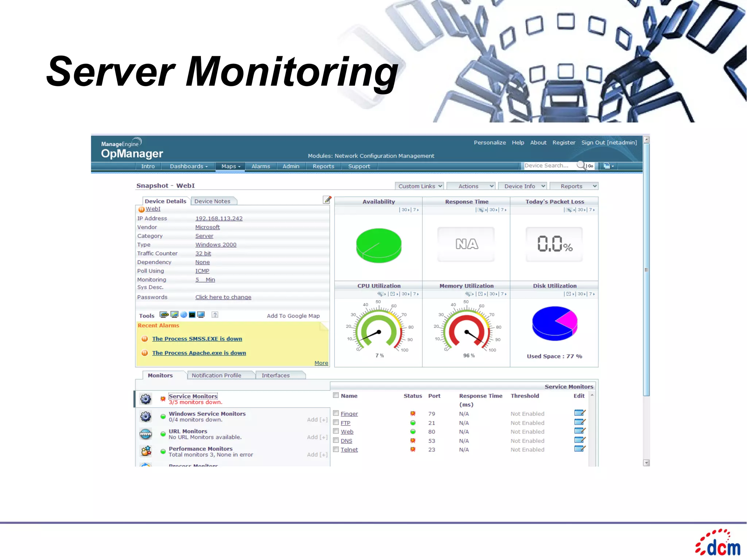
Task: Open the SMSS.EXE is down alarm
Action: point(197,339)
